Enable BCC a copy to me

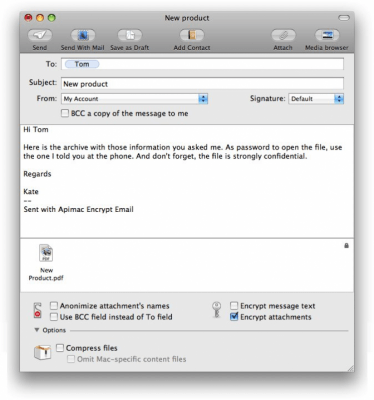[65, 113]
